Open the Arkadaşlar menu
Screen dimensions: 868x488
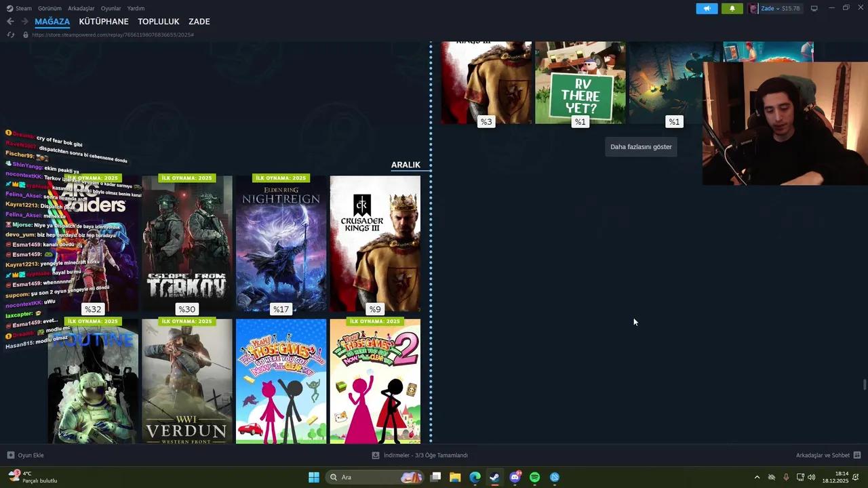click(x=81, y=8)
